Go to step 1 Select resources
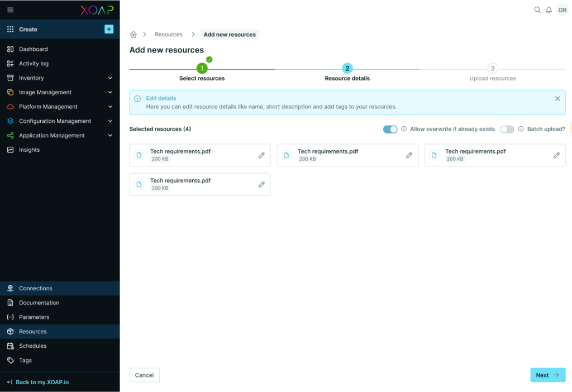The height and width of the screenshot is (392, 572). [x=202, y=69]
